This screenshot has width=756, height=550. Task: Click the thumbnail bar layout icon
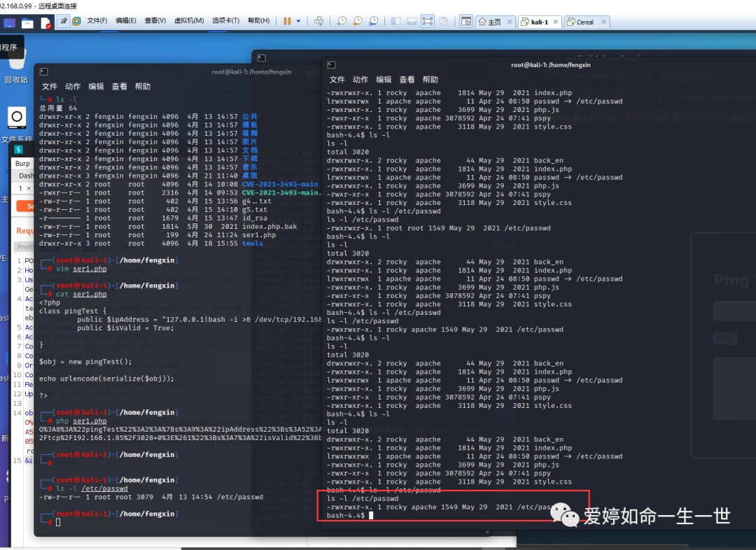(x=412, y=21)
